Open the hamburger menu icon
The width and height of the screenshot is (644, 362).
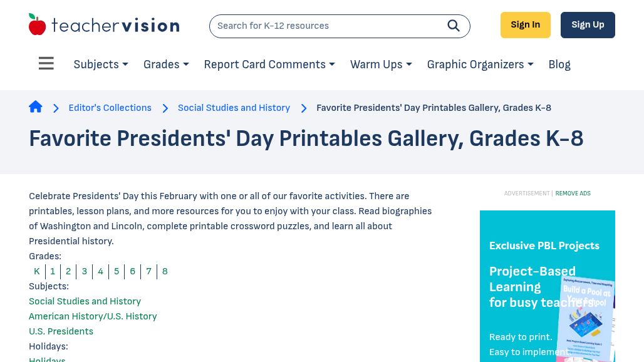46,64
